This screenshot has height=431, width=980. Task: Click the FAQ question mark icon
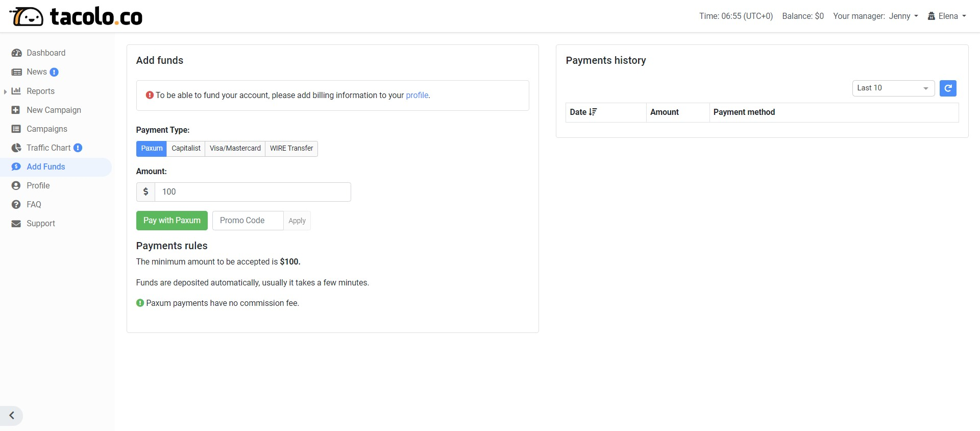pos(16,205)
